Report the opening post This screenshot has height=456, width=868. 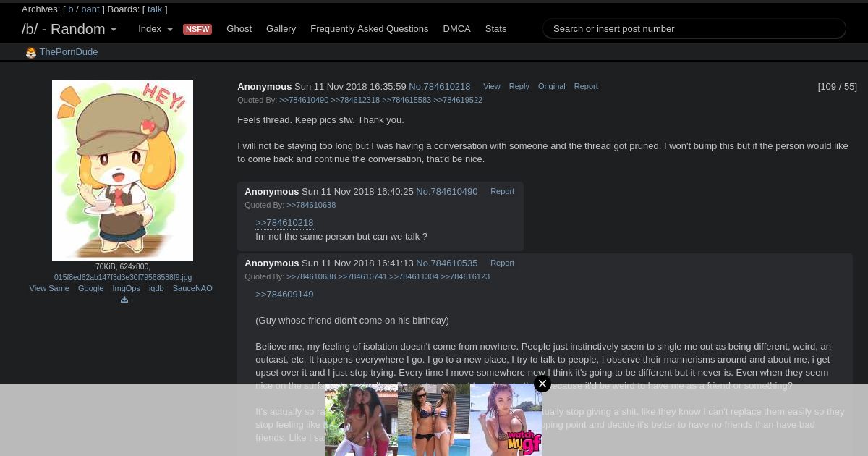point(586,86)
